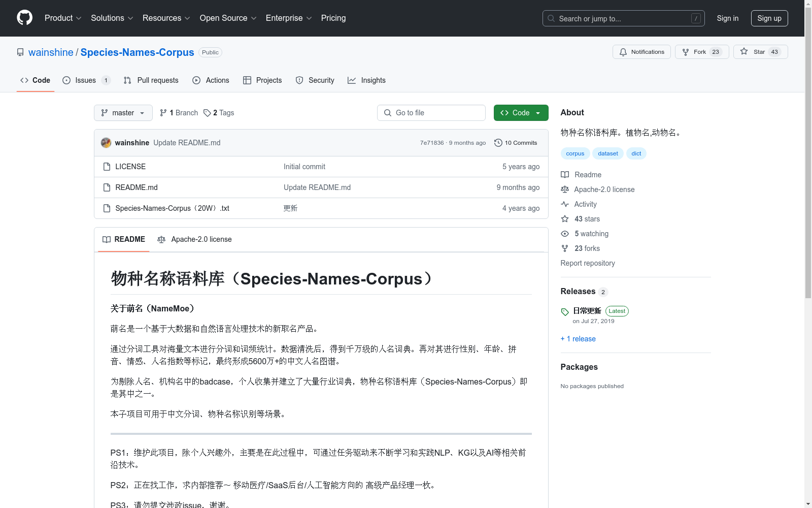Open commit history via clock icon
Screen dimensions: 812x508
click(x=498, y=143)
